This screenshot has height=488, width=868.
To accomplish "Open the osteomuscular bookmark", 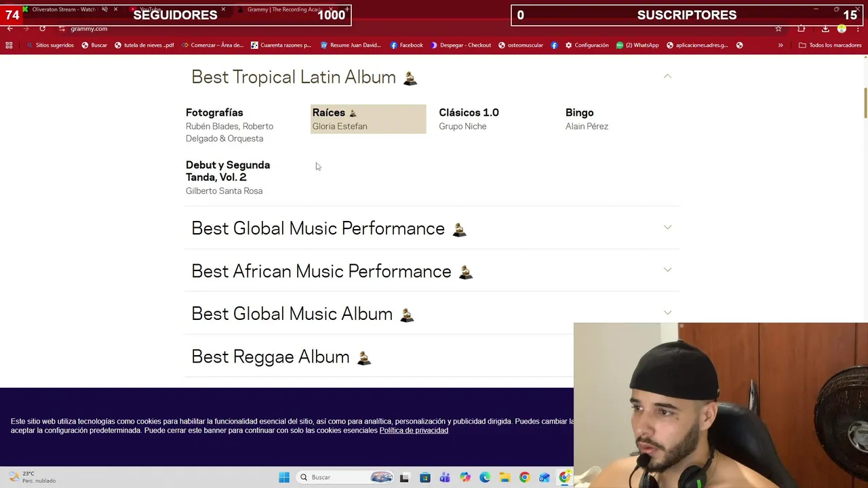I will coord(520,45).
